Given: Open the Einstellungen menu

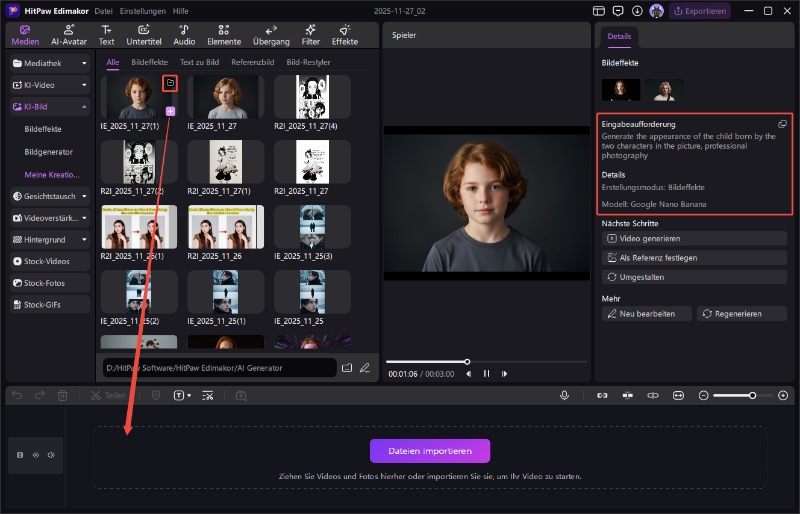Looking at the screenshot, I should click(x=142, y=11).
